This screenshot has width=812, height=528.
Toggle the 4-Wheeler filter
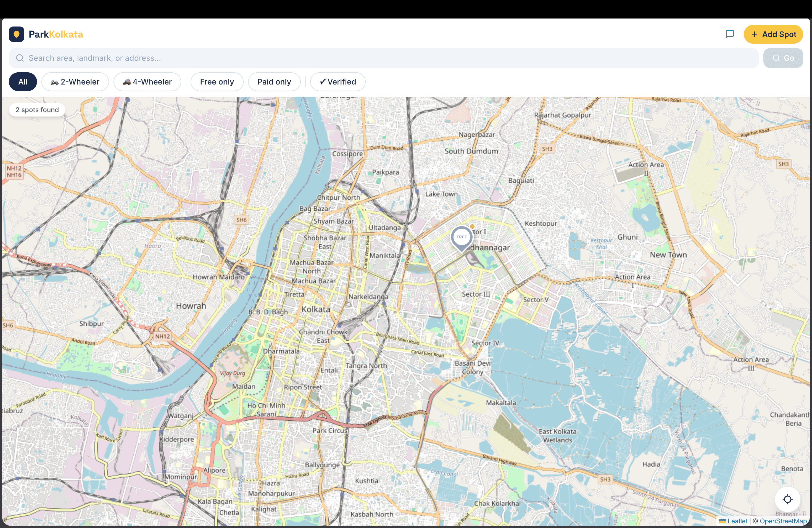click(x=147, y=82)
